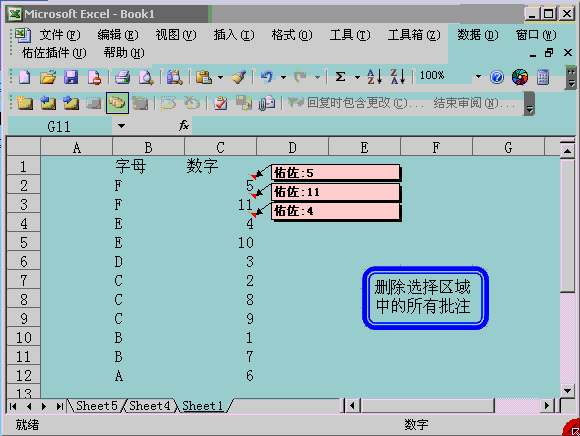Sort ascending with the A-Z icon
The height and width of the screenshot is (436, 580).
click(374, 77)
